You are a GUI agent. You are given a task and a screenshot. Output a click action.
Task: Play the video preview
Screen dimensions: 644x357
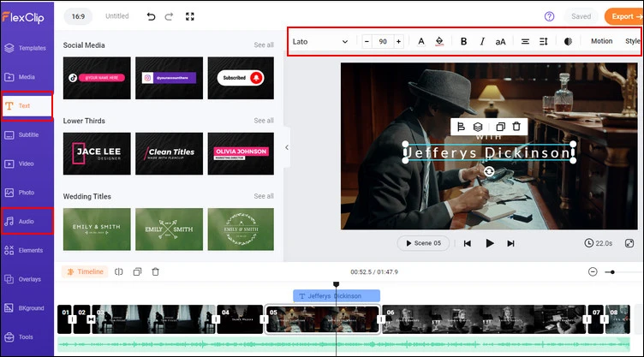coord(490,244)
